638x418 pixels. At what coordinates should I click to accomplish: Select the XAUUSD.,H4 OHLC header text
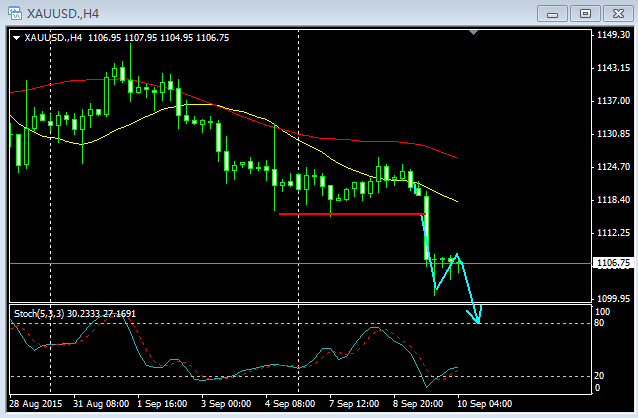[x=127, y=38]
